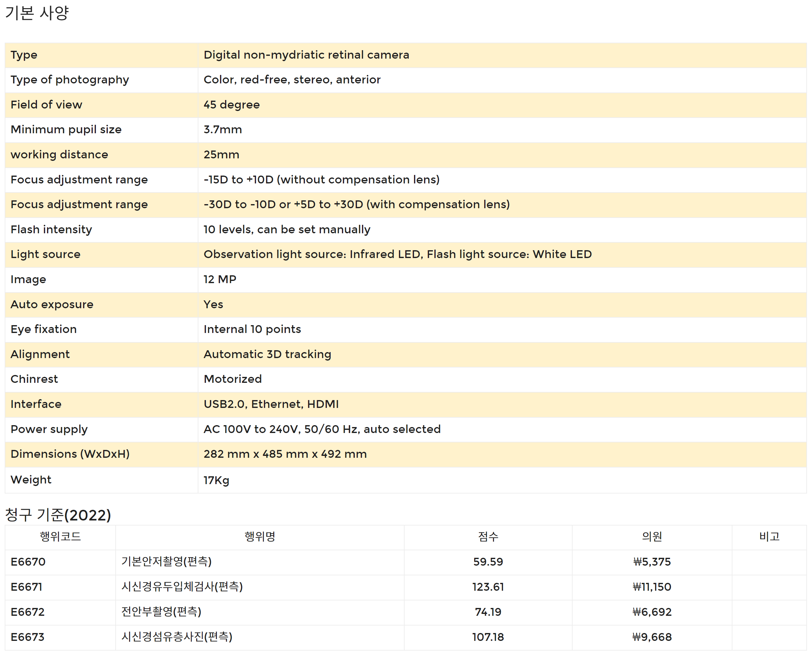Click the '₩5,375' price cell
The width and height of the screenshot is (812, 660).
(x=652, y=562)
